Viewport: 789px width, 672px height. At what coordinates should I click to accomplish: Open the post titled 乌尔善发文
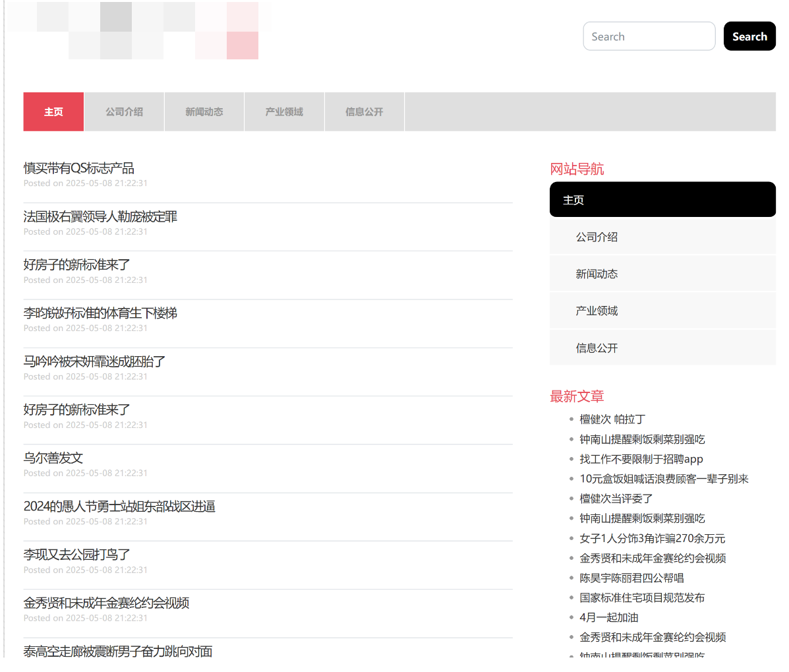click(53, 458)
